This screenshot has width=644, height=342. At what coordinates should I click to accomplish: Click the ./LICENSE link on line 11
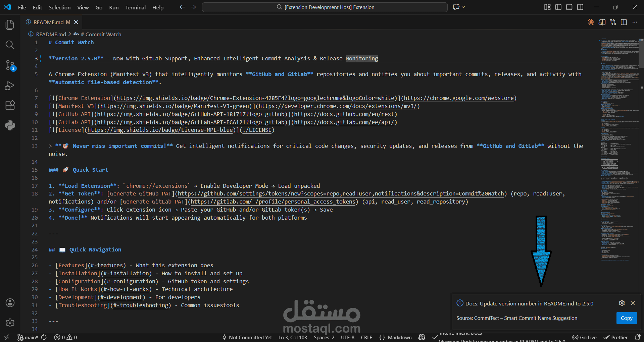point(257,130)
